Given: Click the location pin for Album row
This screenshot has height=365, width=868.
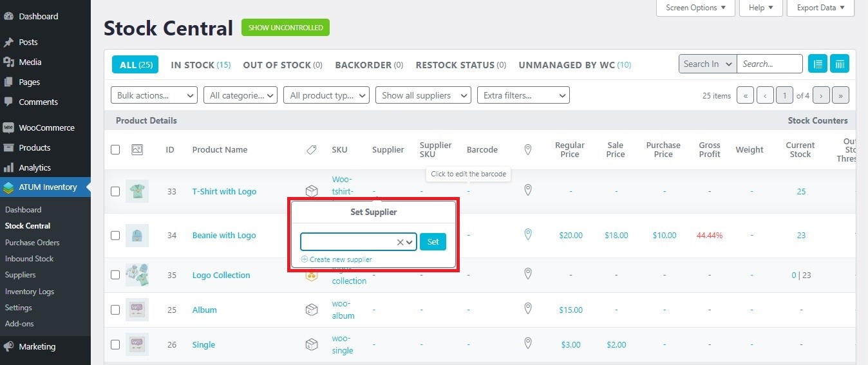Looking at the screenshot, I should (528, 308).
